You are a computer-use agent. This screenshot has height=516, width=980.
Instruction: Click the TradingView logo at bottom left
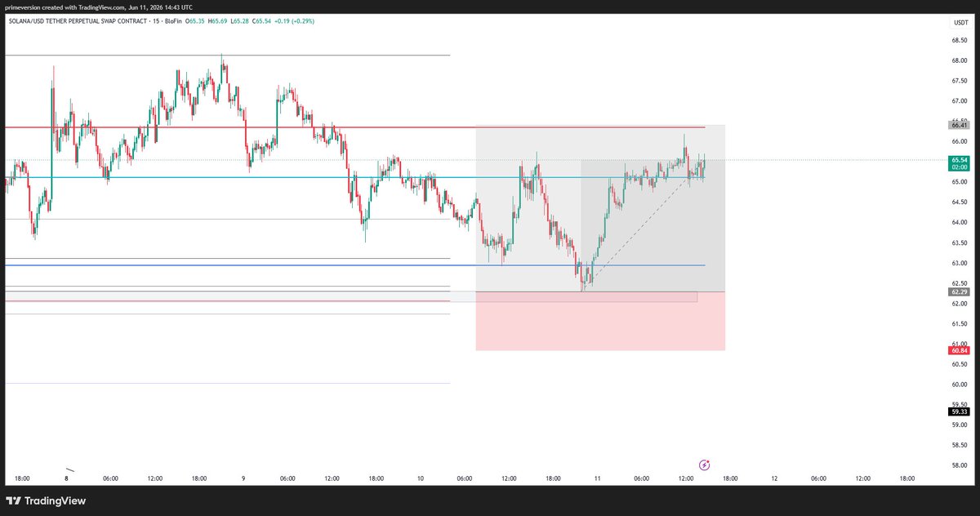pyautogui.click(x=46, y=500)
